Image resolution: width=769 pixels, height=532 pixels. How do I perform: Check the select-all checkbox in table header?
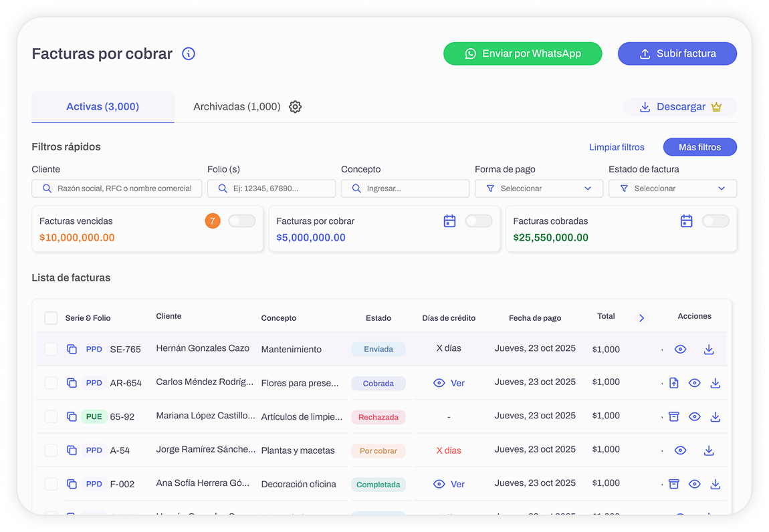coord(51,318)
